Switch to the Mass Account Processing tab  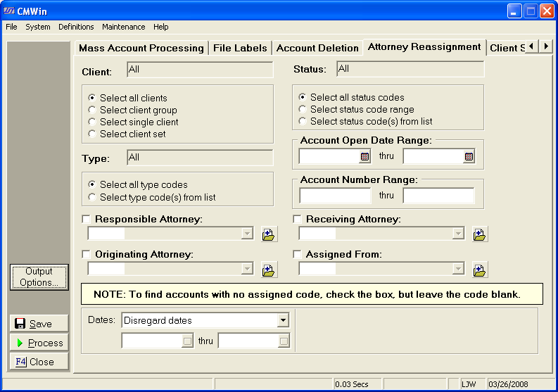141,48
